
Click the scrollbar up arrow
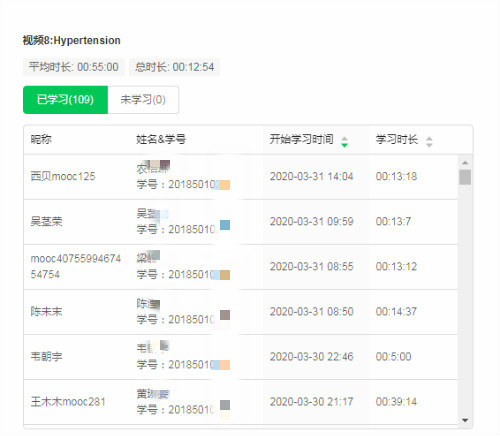tap(465, 163)
